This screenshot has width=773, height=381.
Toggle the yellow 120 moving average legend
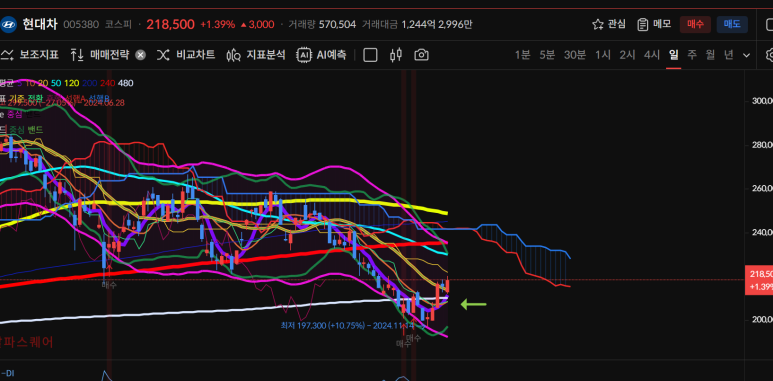pyautogui.click(x=72, y=83)
